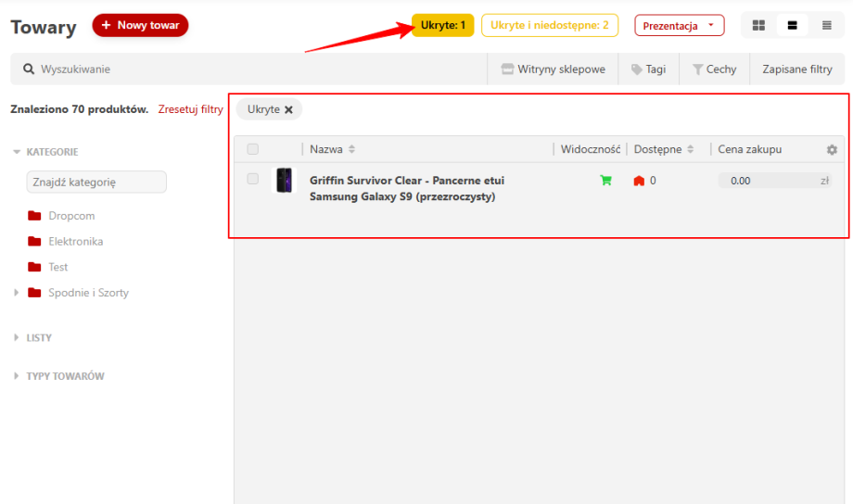Click the Nowy towar button
This screenshot has height=504, width=853.
(x=140, y=26)
